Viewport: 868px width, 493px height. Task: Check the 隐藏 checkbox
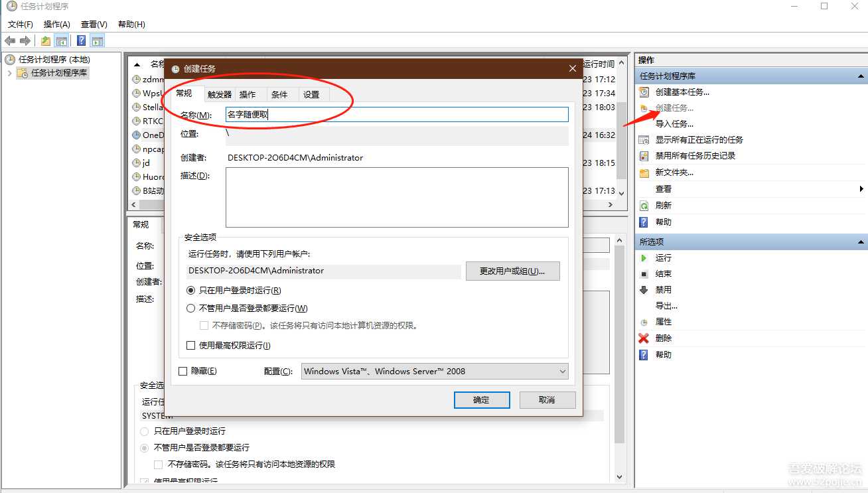tap(183, 372)
